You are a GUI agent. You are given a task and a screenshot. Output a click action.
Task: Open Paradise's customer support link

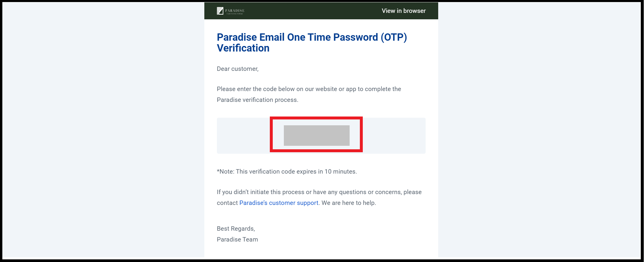click(x=279, y=203)
